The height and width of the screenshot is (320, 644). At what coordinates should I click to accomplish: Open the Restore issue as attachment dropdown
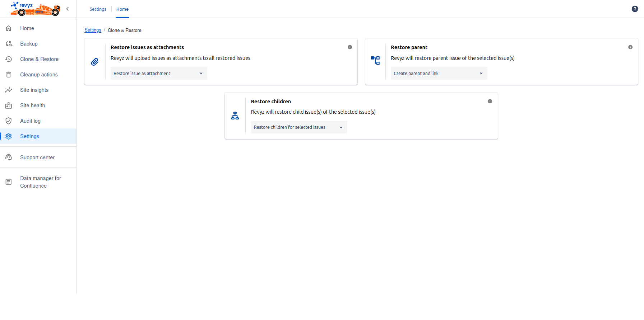pos(158,73)
